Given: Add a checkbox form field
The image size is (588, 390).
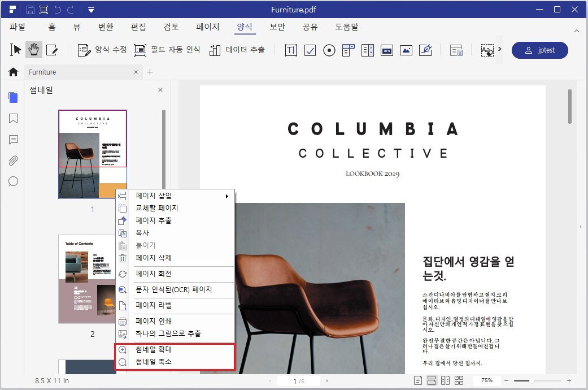Looking at the screenshot, I should pyautogui.click(x=310, y=50).
